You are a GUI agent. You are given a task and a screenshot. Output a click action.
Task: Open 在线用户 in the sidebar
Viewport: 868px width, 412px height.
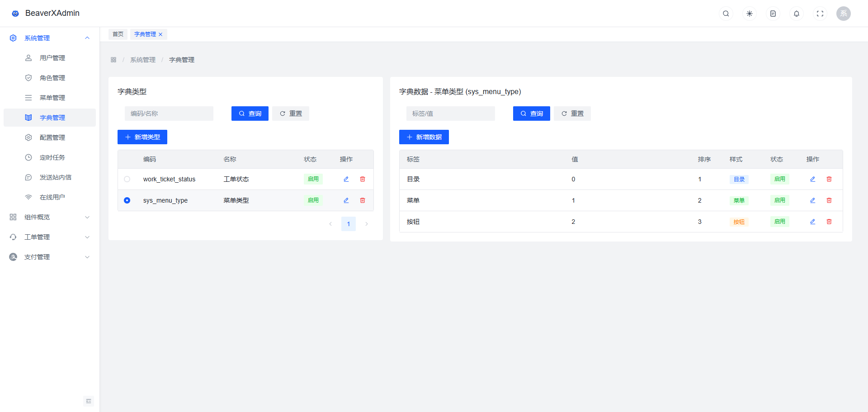click(x=50, y=197)
